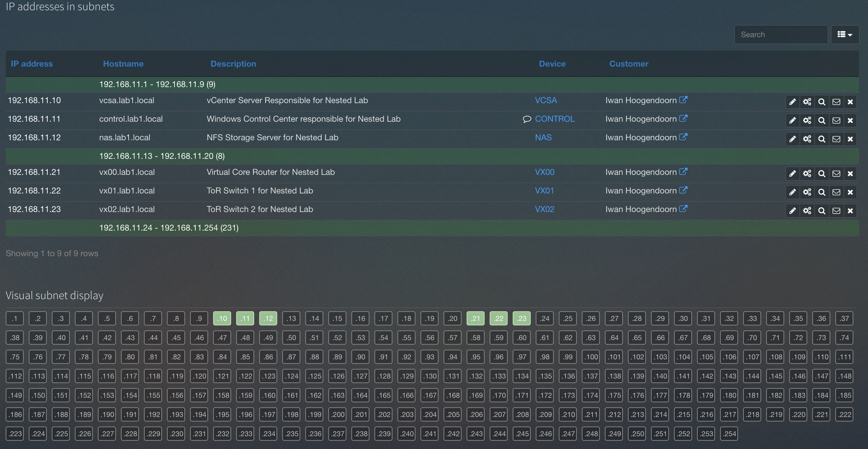
Task: Select the free .100 address box
Action: (x=591, y=357)
